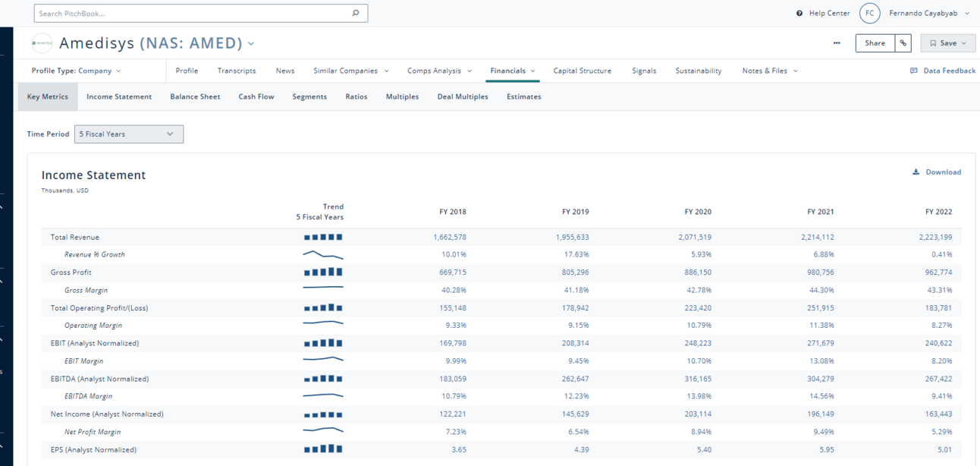The height and width of the screenshot is (466, 980).
Task: Expand the chevron next to Amedisys title
Action: [x=251, y=43]
